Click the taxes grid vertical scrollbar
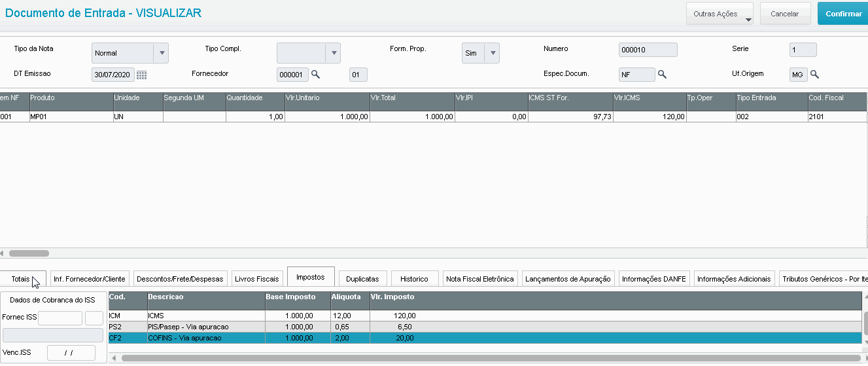This screenshot has height=366, width=868. pos(865,323)
